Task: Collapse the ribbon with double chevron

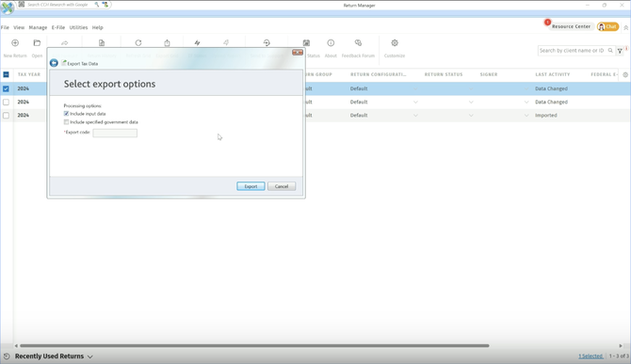Action: point(625,27)
